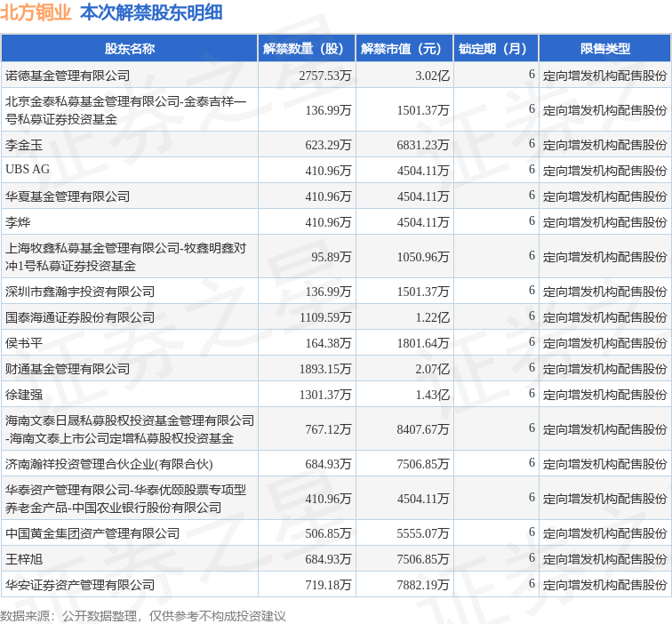
Task: Select 中国黄金集团资产管理有限公司 row
Action: (x=92, y=532)
